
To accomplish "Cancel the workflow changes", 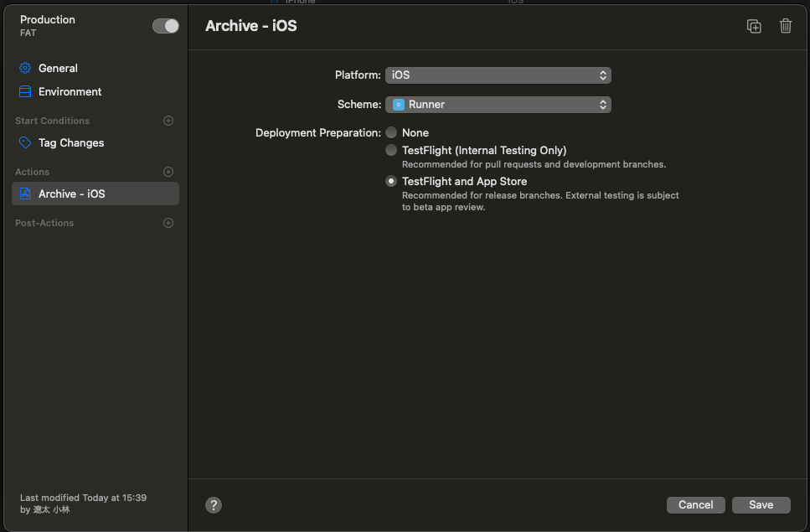I will coord(695,505).
